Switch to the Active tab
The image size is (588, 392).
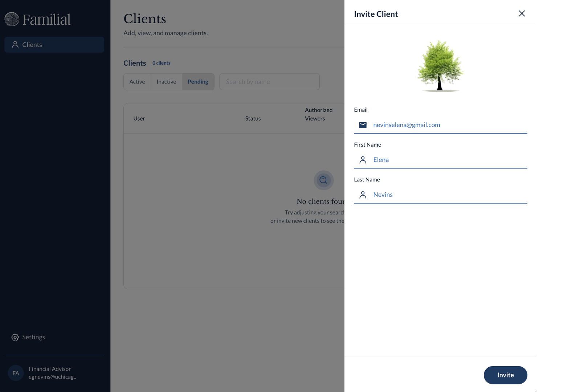[x=137, y=82]
